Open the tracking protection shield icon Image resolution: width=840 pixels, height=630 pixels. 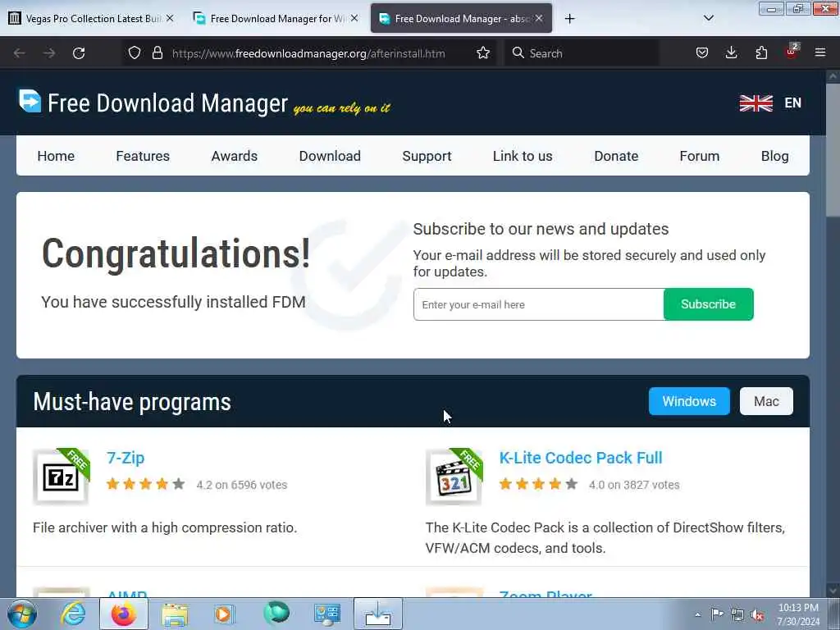point(135,52)
